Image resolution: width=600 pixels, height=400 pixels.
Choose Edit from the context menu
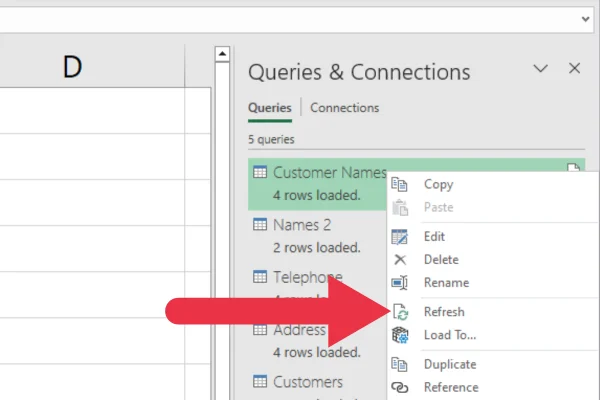(434, 237)
